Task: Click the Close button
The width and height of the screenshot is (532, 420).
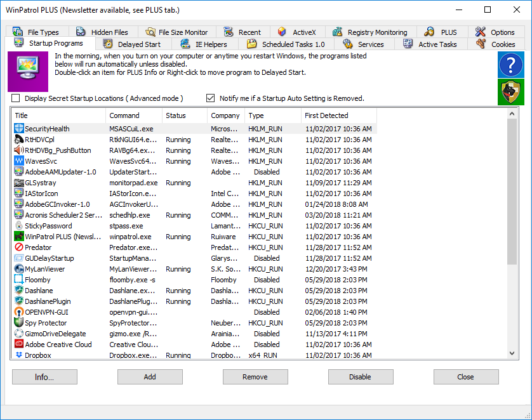Action: point(466,377)
